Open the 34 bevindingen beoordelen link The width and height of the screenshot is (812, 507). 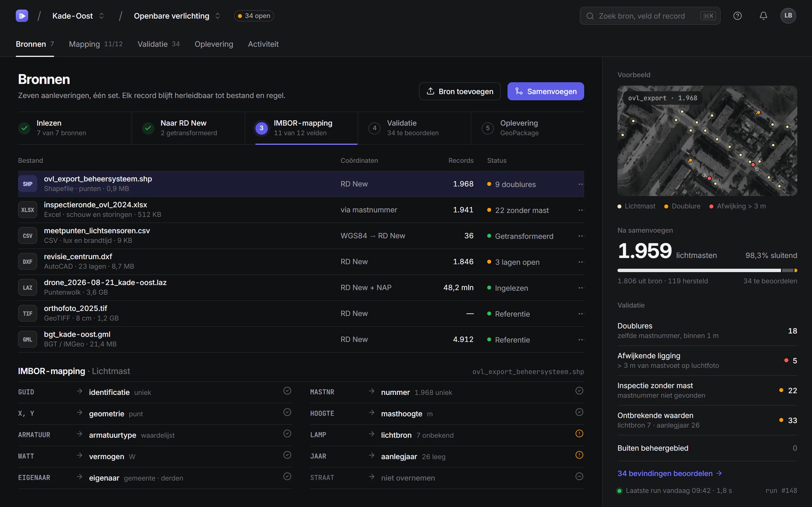669,473
